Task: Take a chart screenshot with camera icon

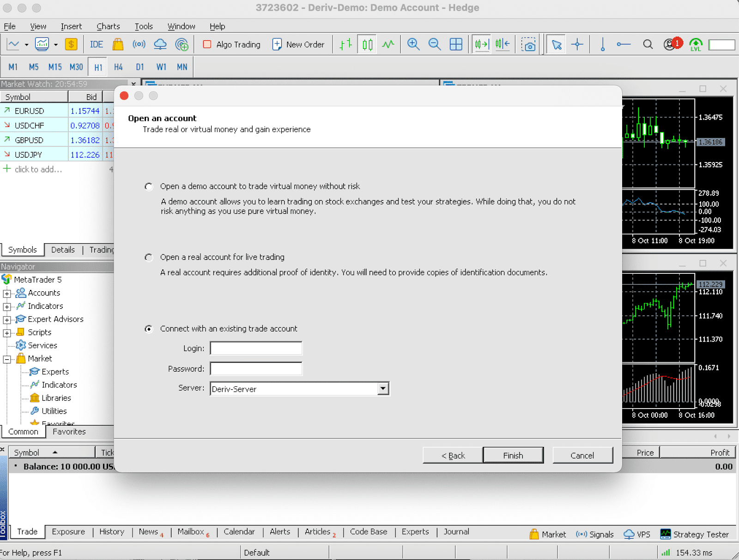Action: pos(528,44)
